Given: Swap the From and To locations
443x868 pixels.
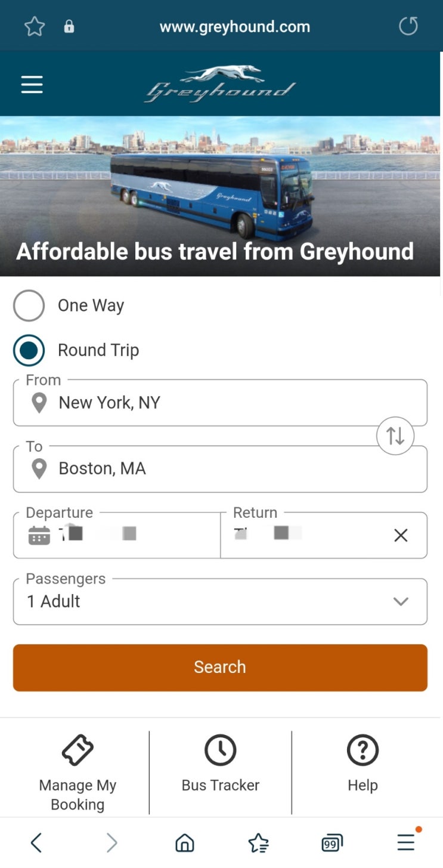Looking at the screenshot, I should pyautogui.click(x=395, y=436).
